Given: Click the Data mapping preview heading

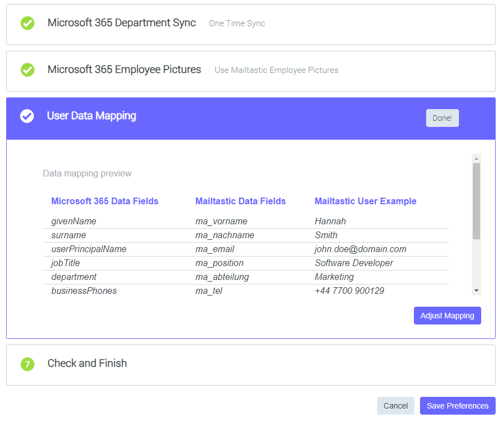Looking at the screenshot, I should click(87, 174).
